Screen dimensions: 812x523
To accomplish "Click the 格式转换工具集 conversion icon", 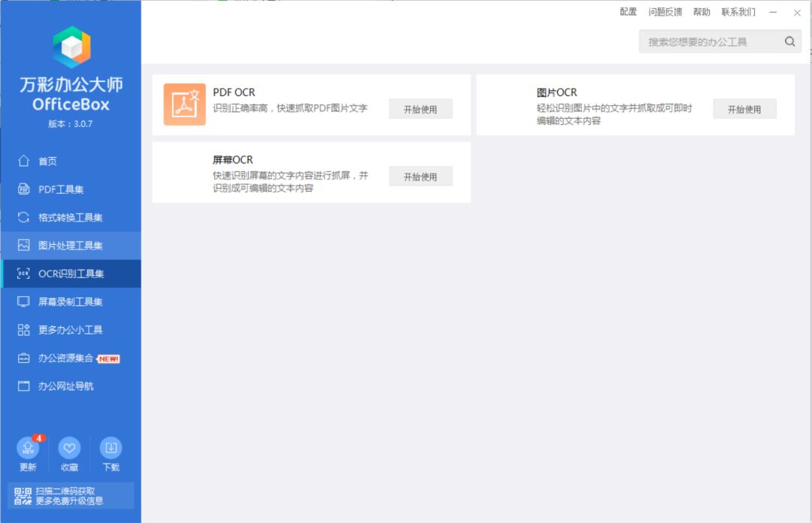I will tap(25, 217).
